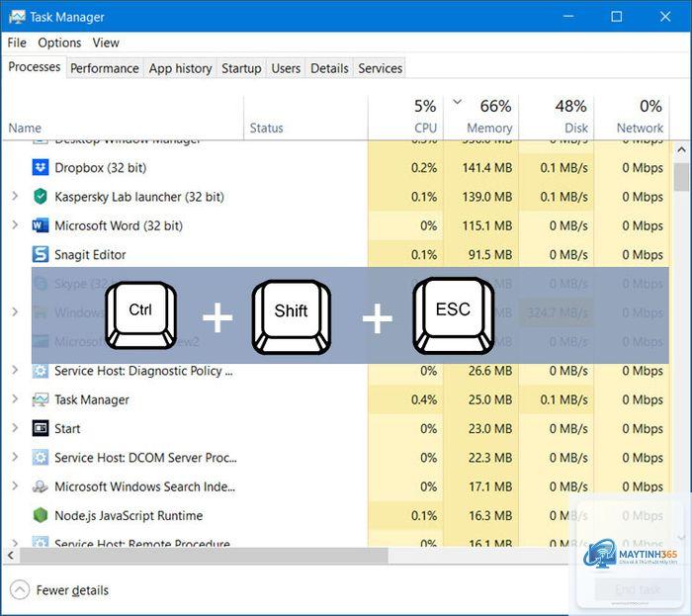Click the Start process icon

pyautogui.click(x=41, y=428)
